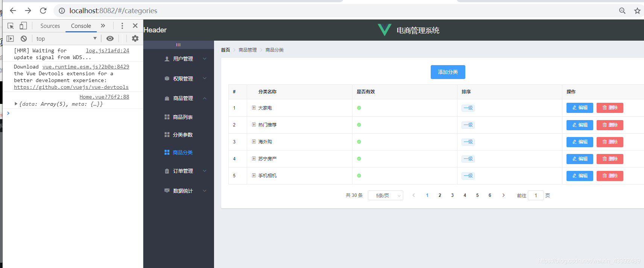644x268 pixels.
Task: Expand the 用户管理 submenu arrow
Action: [x=205, y=59]
